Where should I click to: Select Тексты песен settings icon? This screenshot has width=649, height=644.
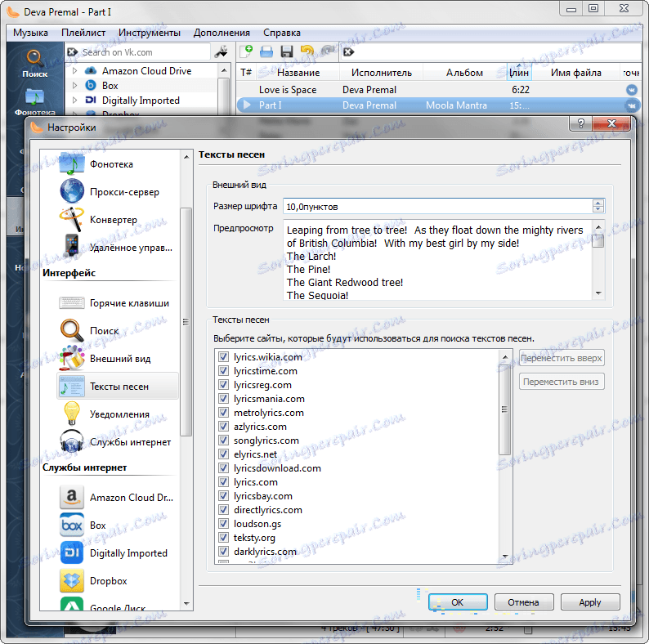coord(72,386)
